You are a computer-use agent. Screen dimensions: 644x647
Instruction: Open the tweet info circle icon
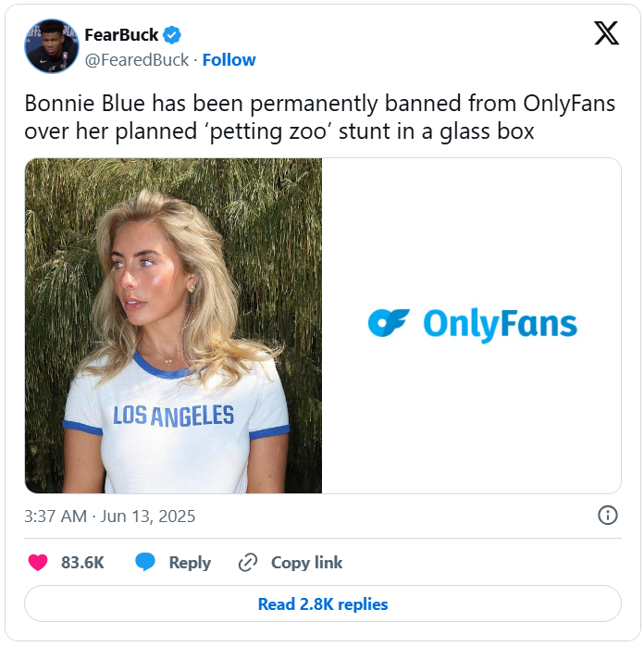pos(608,516)
